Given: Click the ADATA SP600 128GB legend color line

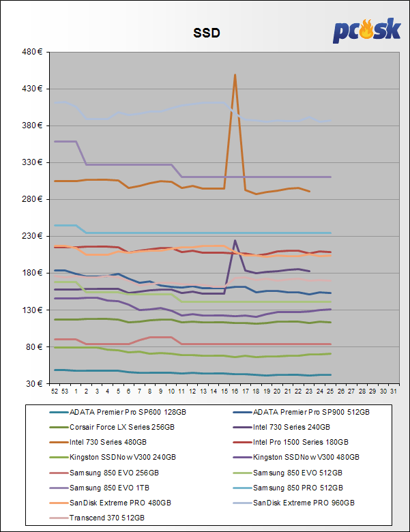Looking at the screenshot, I should 59,413.
